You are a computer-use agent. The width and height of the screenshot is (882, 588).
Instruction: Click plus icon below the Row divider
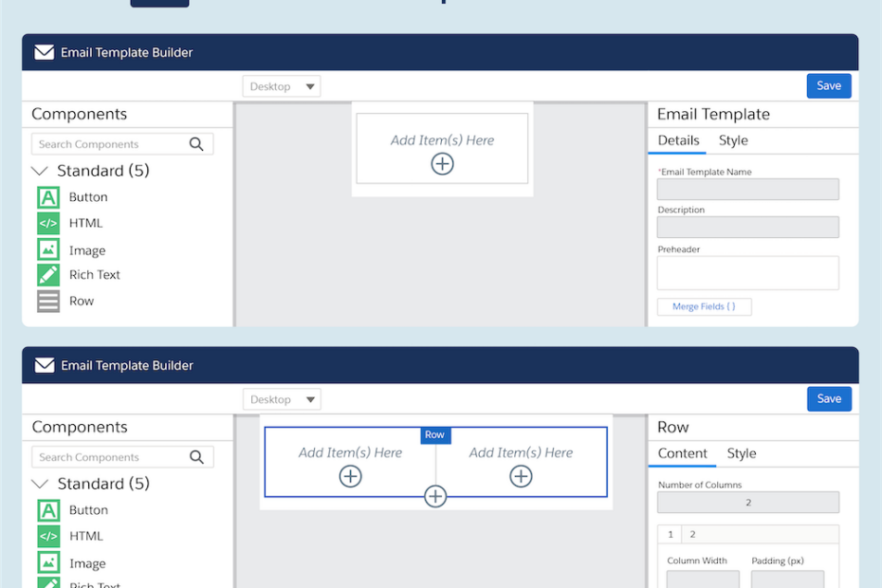[435, 496]
